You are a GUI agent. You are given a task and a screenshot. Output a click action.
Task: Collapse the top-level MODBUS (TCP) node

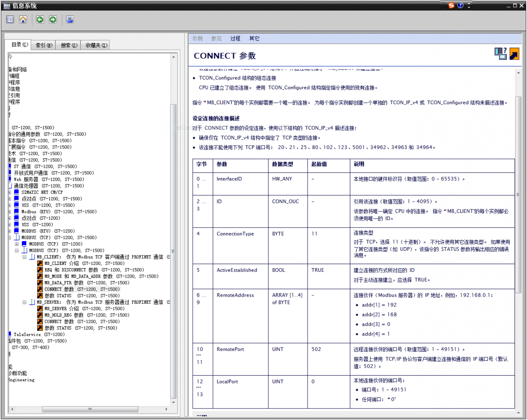[x=10, y=237]
